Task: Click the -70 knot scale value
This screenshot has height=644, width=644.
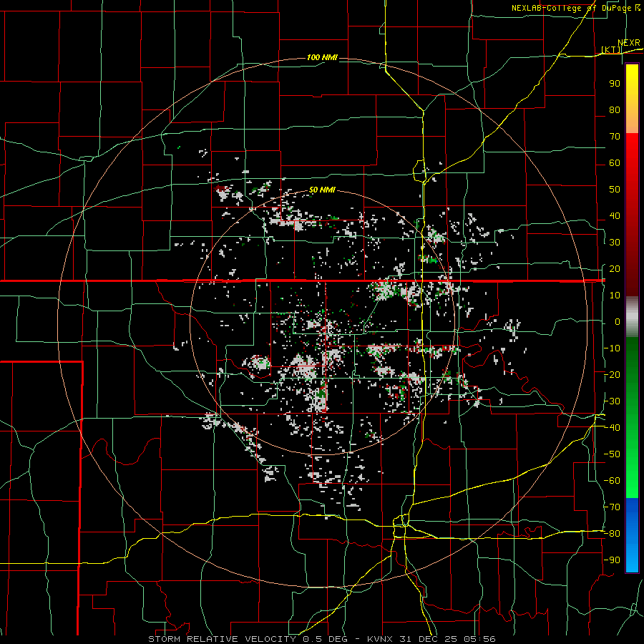Action: pyautogui.click(x=612, y=507)
